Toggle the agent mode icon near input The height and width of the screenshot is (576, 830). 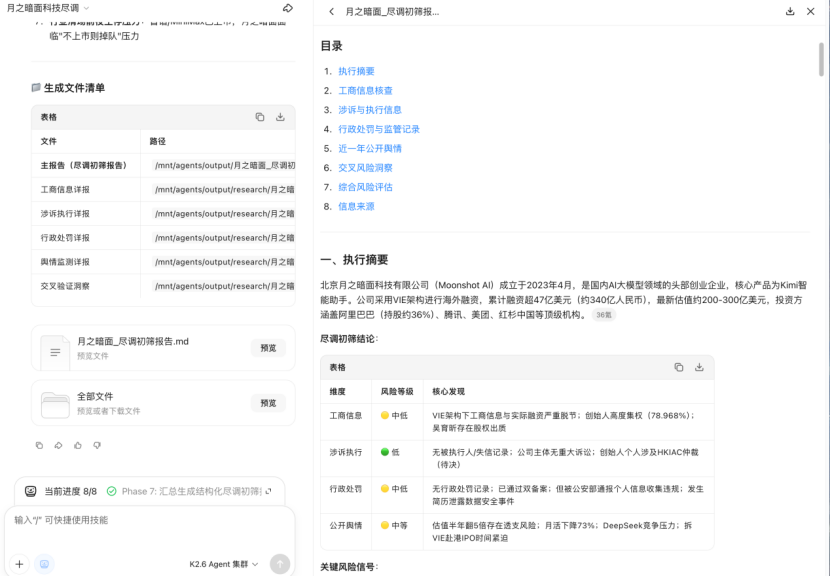(x=44, y=564)
